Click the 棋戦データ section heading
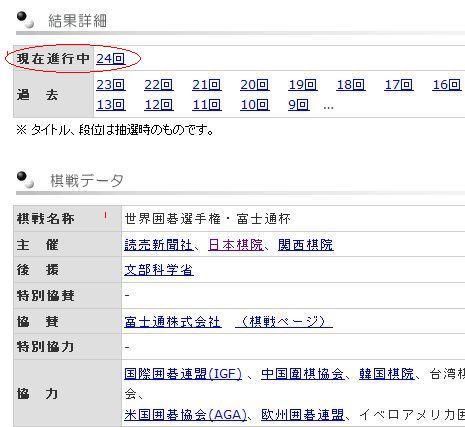The width and height of the screenshot is (465, 427). tap(87, 181)
